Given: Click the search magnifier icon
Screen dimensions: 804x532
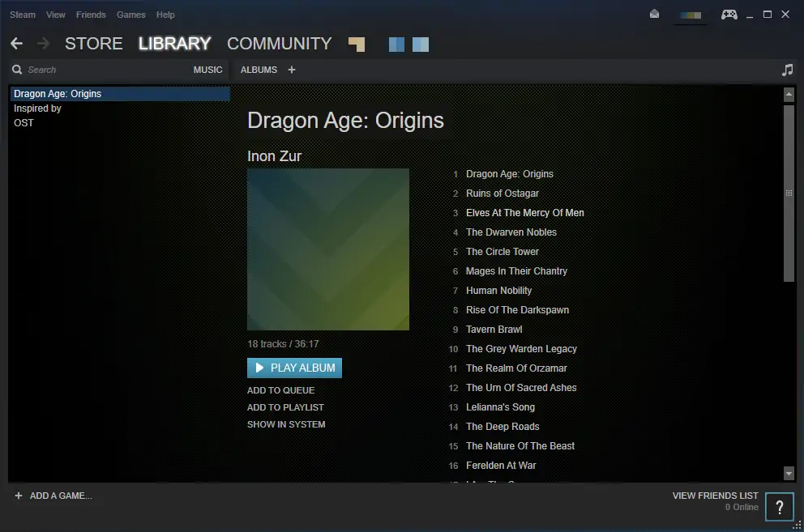Looking at the screenshot, I should pos(17,70).
